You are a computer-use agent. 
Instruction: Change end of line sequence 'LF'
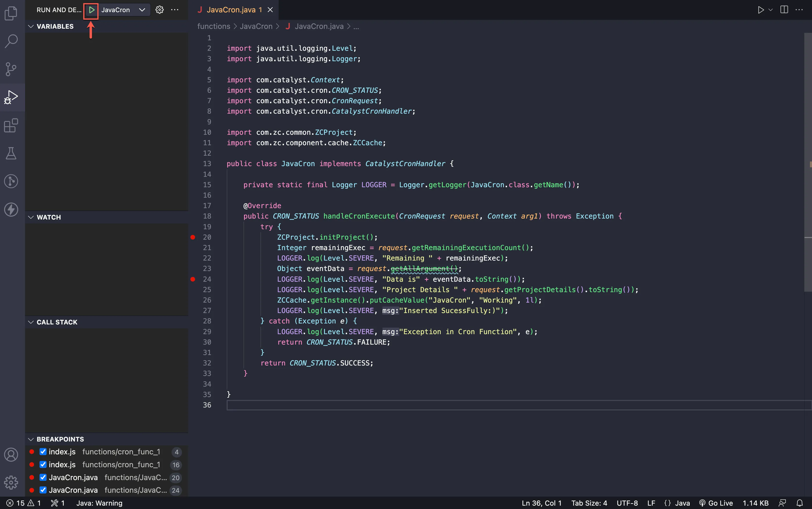click(x=651, y=503)
